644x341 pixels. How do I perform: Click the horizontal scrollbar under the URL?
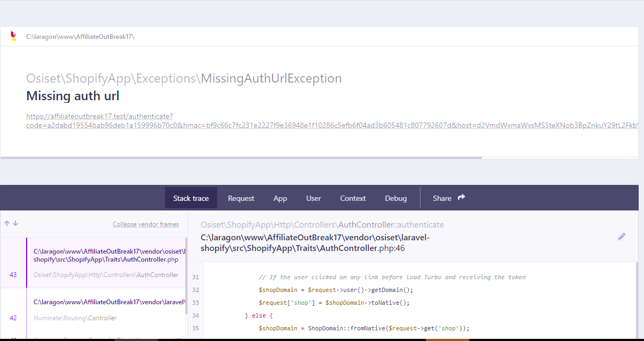click(241, 158)
